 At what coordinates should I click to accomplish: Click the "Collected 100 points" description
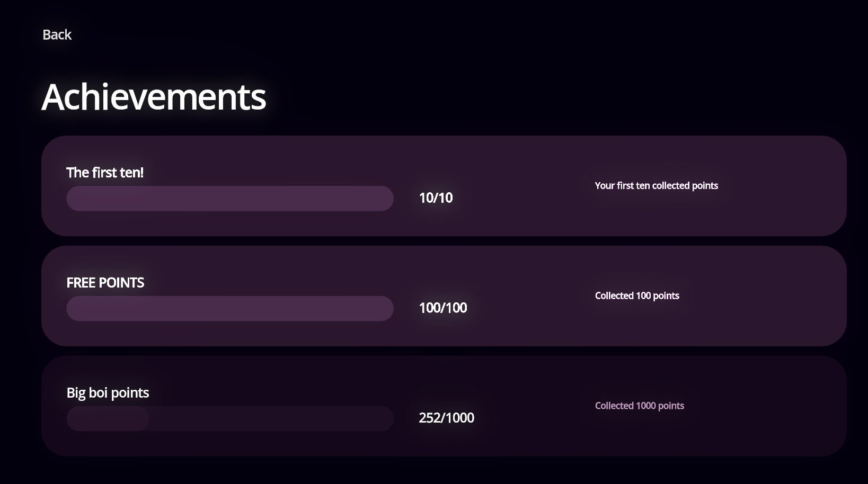point(636,296)
